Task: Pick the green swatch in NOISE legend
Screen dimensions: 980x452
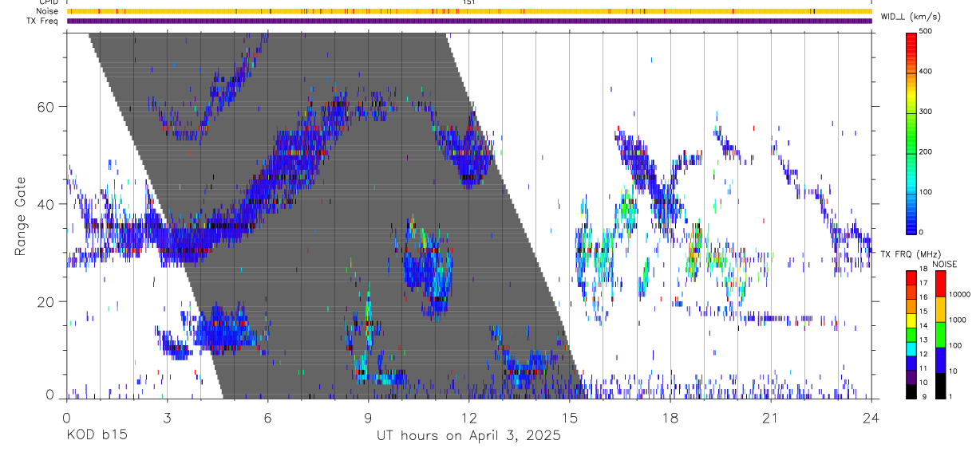Action: click(x=940, y=335)
